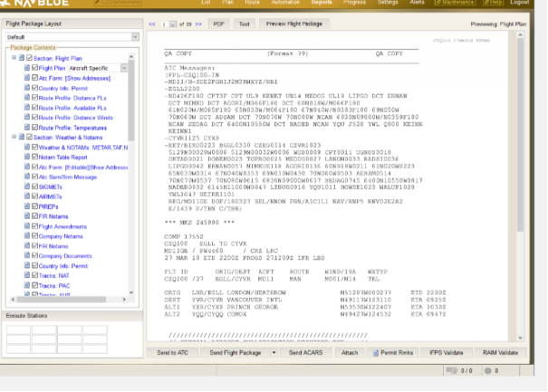Click the page icon next to PIREPs

(x=27, y=206)
